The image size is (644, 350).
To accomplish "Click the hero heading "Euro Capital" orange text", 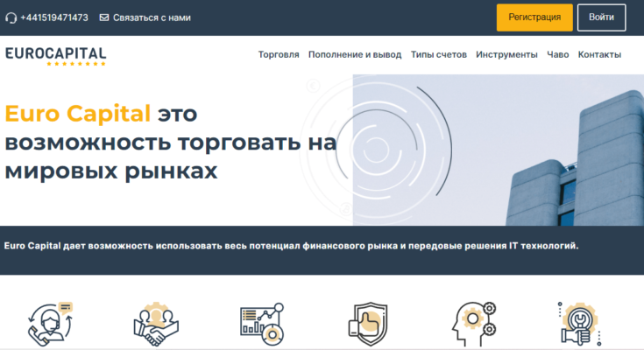I will click(x=78, y=113).
